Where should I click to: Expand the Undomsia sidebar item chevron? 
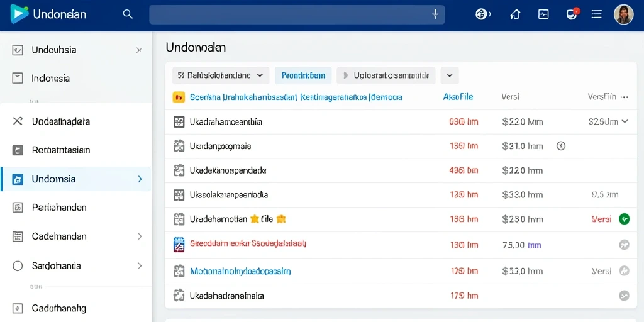(x=140, y=179)
